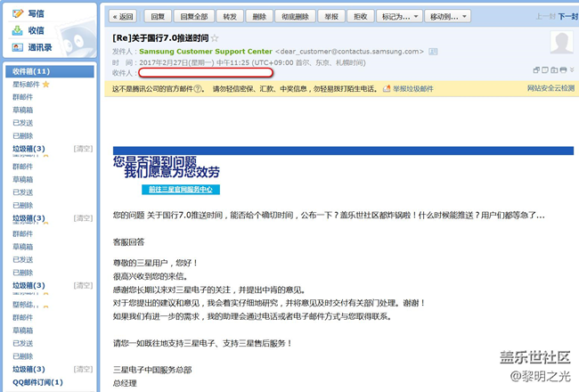Open email in new window icon
This screenshot has height=392, width=579.
point(536,69)
